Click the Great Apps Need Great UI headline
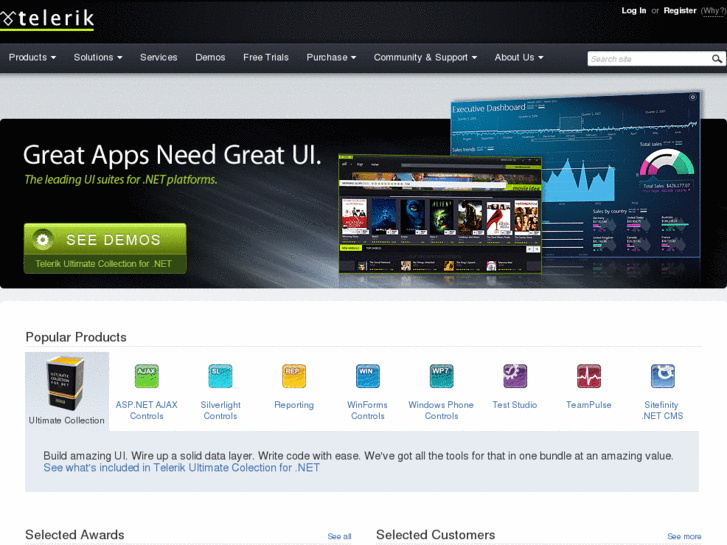The image size is (727, 545). 172,155
